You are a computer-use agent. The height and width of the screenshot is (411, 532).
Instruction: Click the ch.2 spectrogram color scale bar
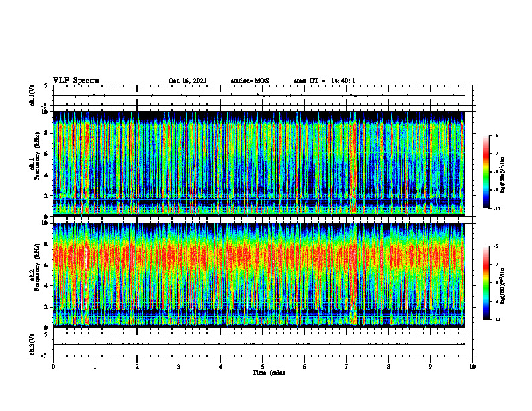tap(486, 283)
